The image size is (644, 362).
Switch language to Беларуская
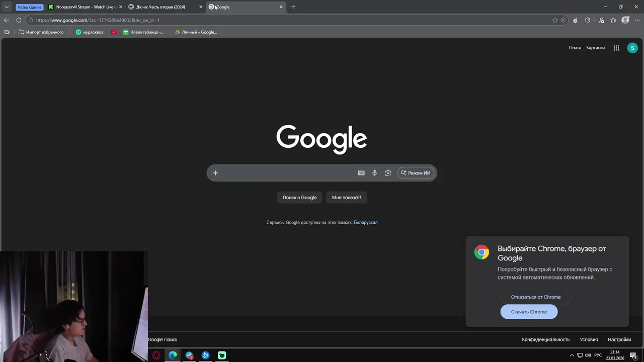click(x=366, y=222)
